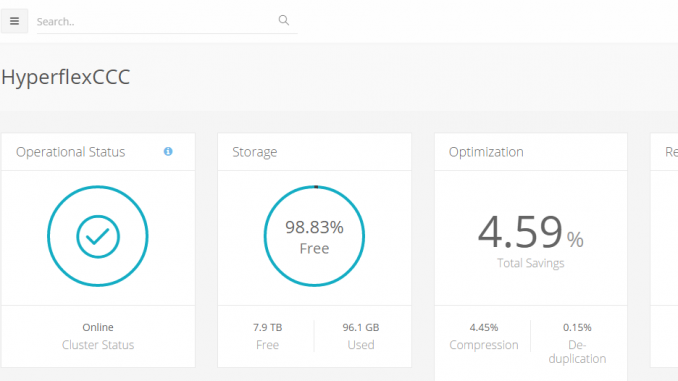Screen dimensions: 678x381
Task: Click the 98.83% free value
Action: point(314,227)
